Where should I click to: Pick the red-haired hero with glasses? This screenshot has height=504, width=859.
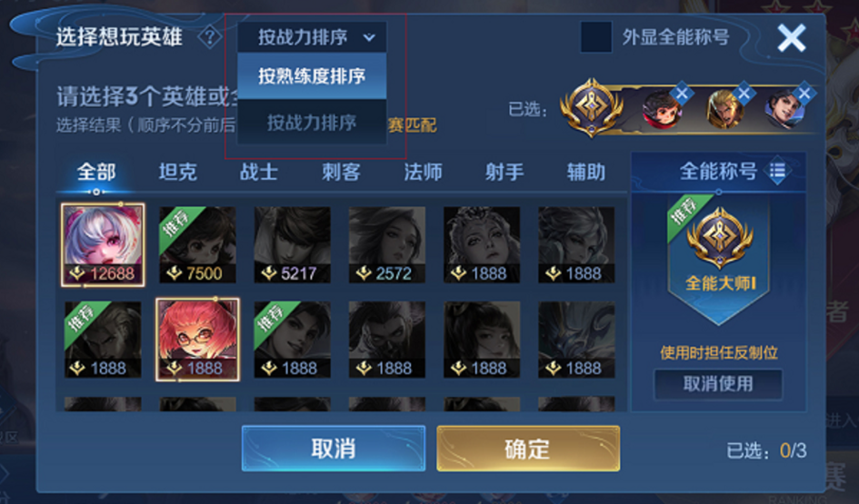click(198, 340)
